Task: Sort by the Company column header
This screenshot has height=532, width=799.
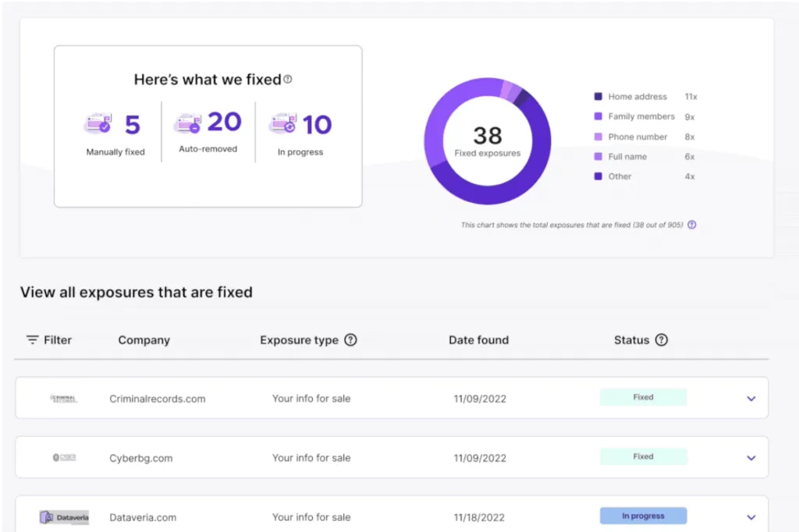Action: pos(144,340)
